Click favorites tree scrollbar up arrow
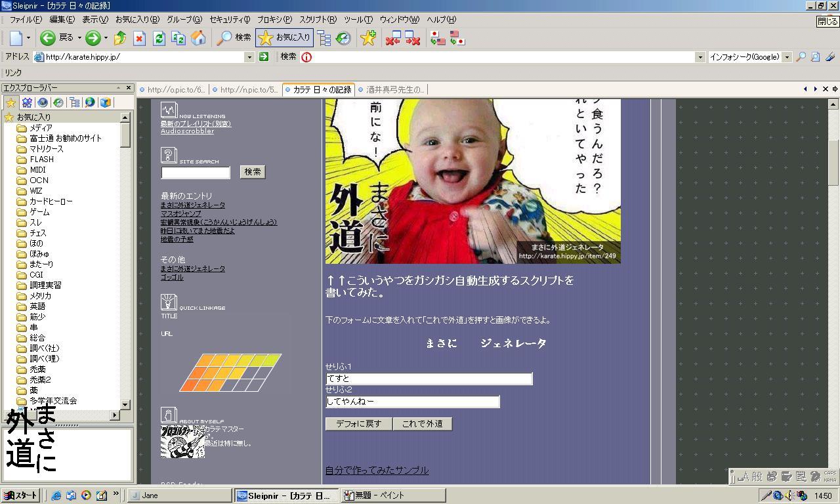 (x=125, y=117)
